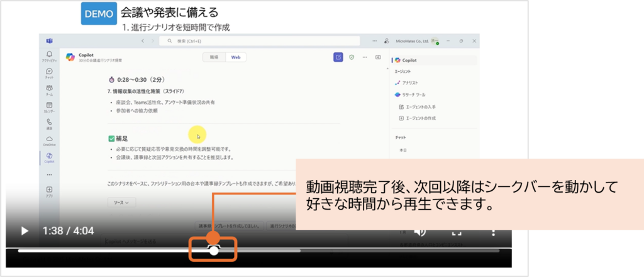Open Calendar in Teams sidebar
Screen dimensions: 644x277
49,107
